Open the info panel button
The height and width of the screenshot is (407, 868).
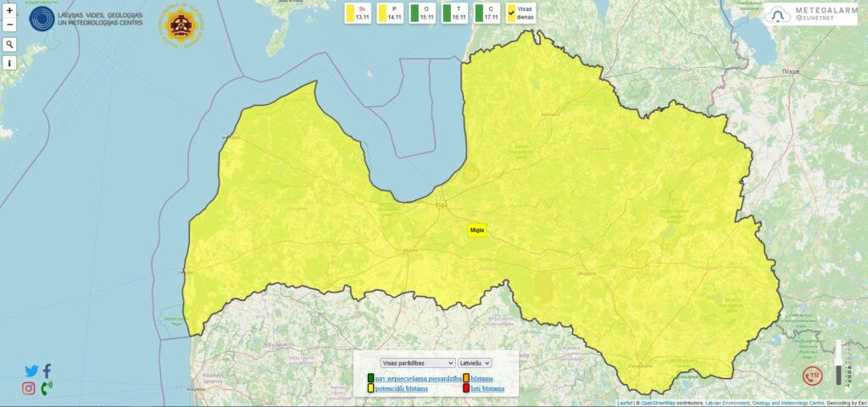click(9, 63)
